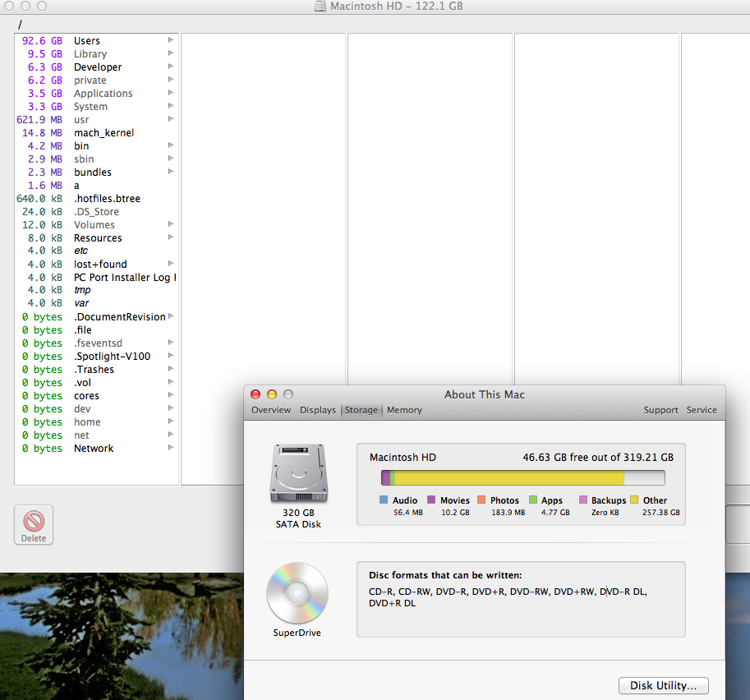Open the Support link

(x=660, y=410)
